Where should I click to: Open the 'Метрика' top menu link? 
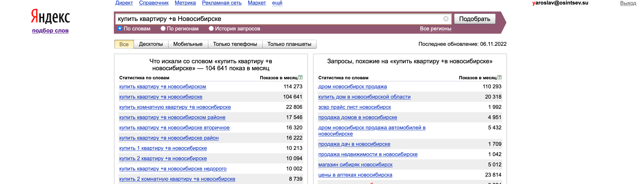click(x=185, y=3)
